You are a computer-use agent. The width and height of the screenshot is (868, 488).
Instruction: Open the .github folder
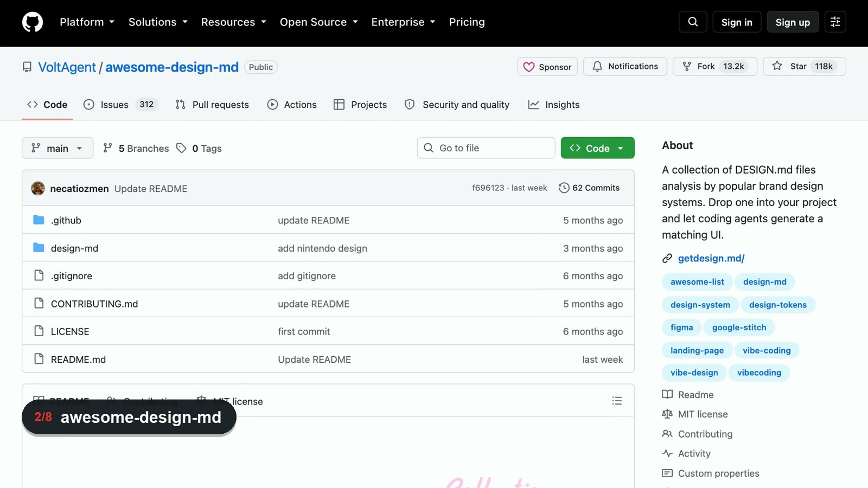pos(66,220)
